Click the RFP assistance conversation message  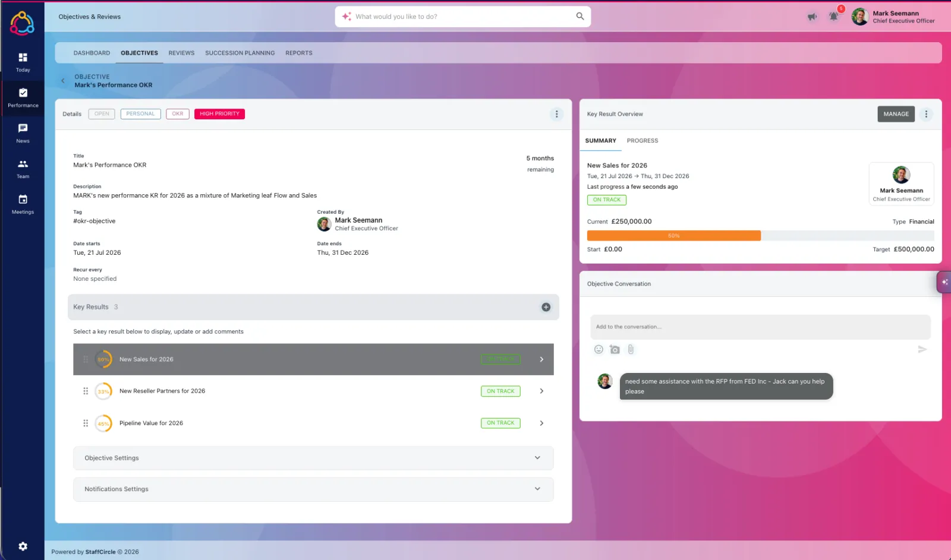(x=726, y=387)
